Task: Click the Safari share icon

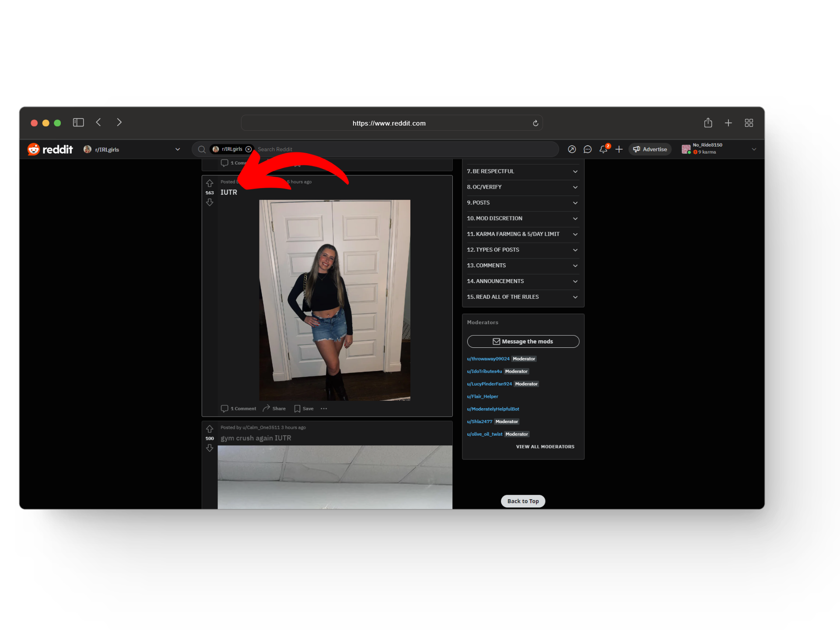Action: [708, 123]
